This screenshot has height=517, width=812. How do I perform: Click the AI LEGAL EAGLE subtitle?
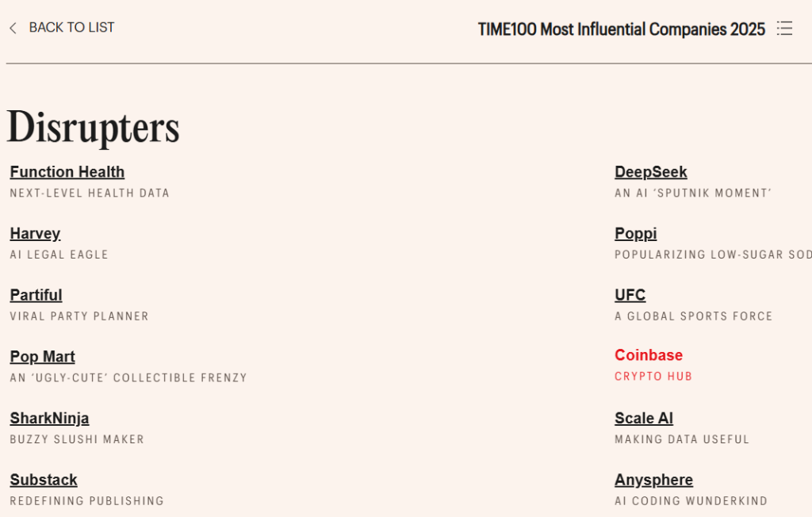pyautogui.click(x=59, y=255)
